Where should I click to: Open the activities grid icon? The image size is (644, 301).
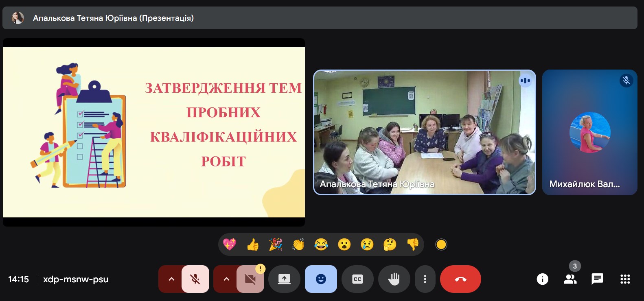coord(625,279)
